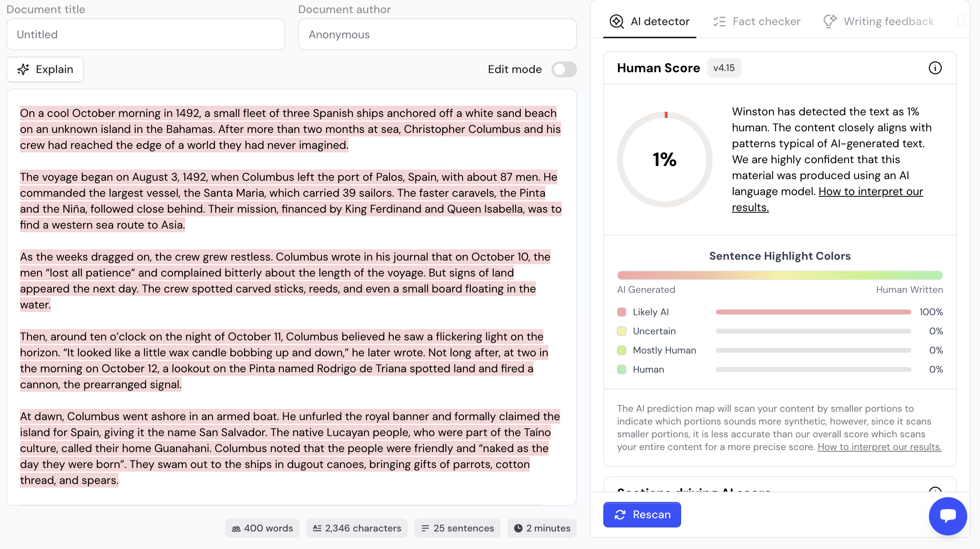Click the v4.15 version badge
This screenshot has height=549, width=980.
pyautogui.click(x=724, y=68)
